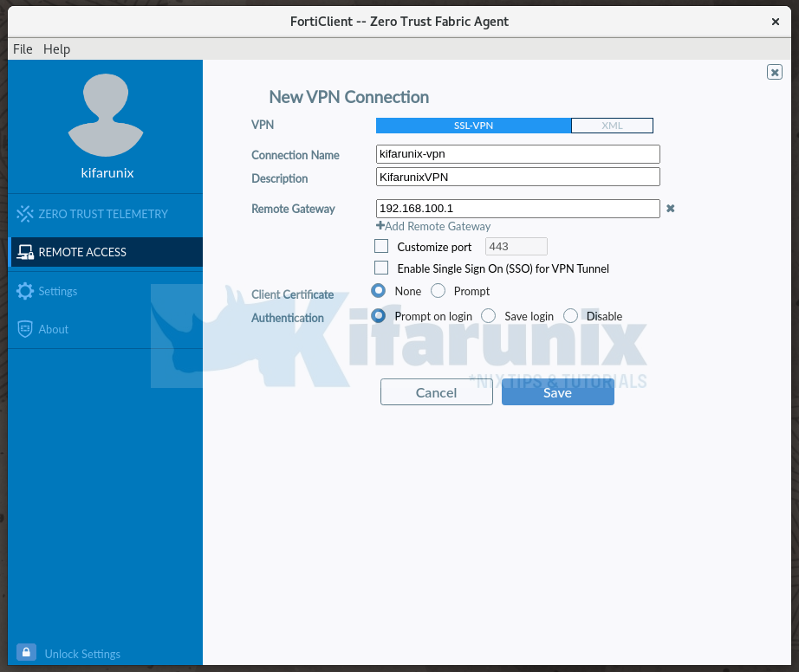Enable Single Sign On for VPN Tunnel
The height and width of the screenshot is (672, 799).
381,268
